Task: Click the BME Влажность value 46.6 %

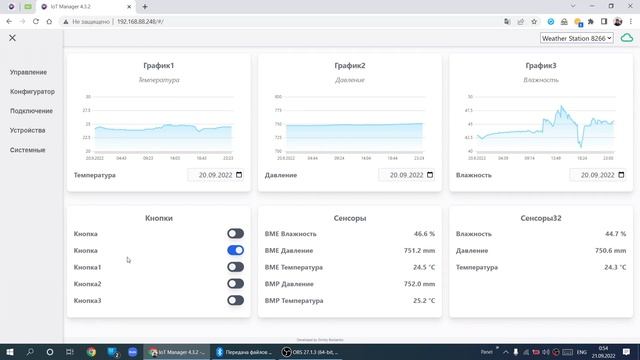Action: (424, 233)
